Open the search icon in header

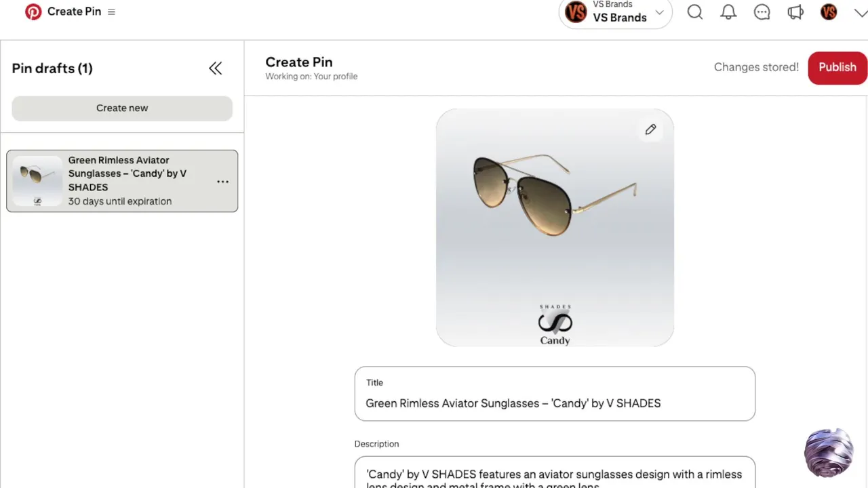[694, 12]
